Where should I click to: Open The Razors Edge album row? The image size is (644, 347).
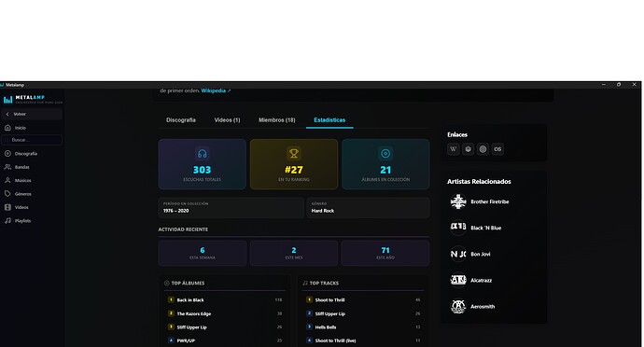tap(225, 313)
